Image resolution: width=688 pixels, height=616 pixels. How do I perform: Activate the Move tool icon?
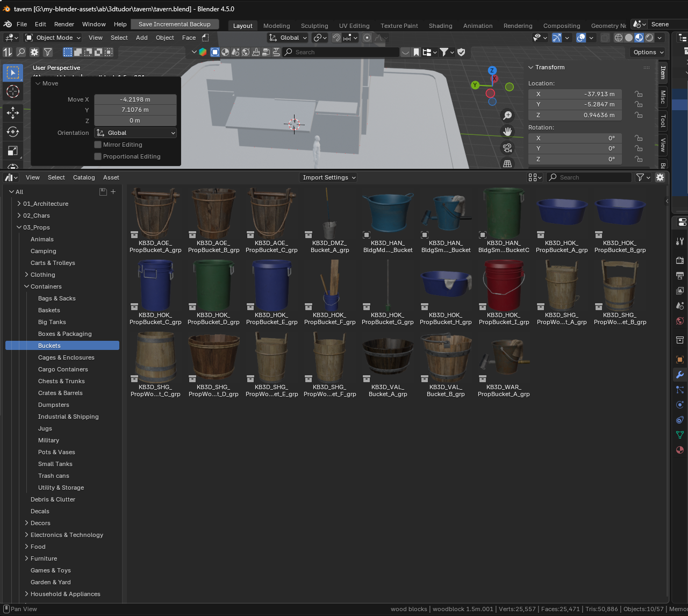[13, 112]
